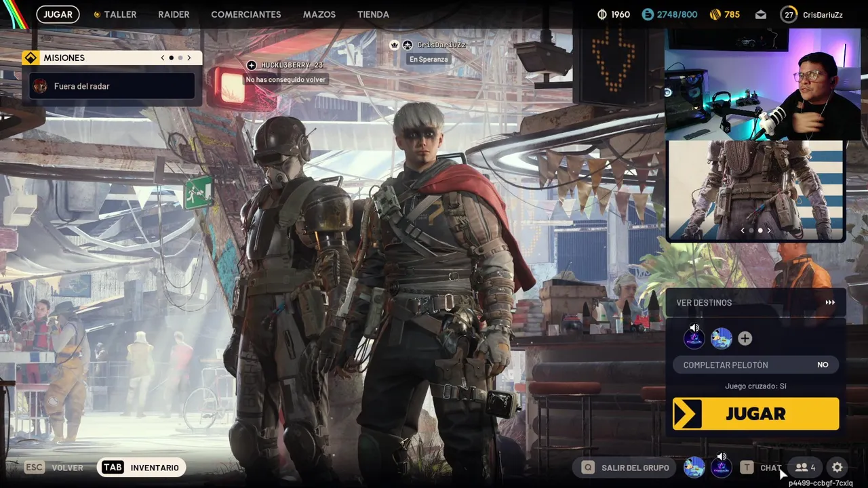Viewport: 868px width, 488px height.
Task: Show next image in promo carousel
Action: tap(768, 230)
